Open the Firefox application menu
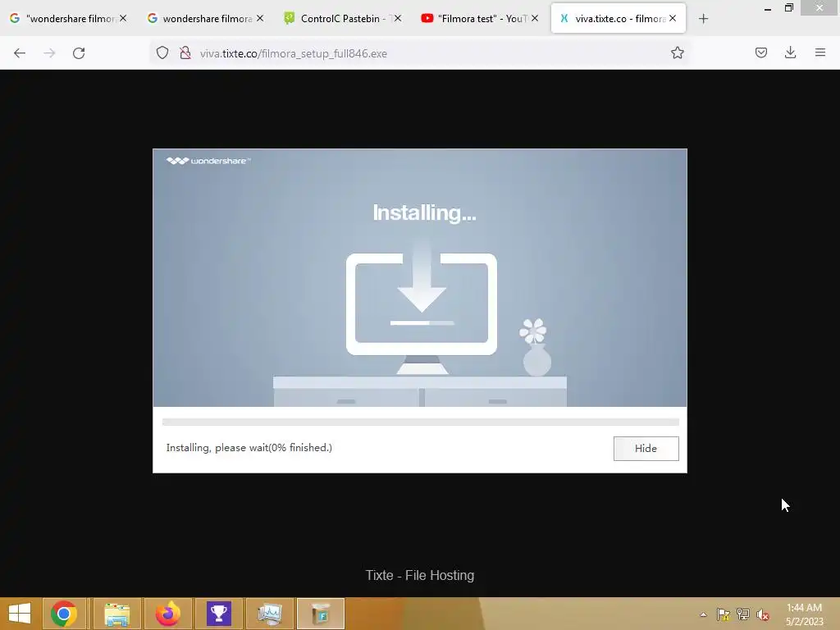Image resolution: width=840 pixels, height=630 pixels. [x=820, y=52]
